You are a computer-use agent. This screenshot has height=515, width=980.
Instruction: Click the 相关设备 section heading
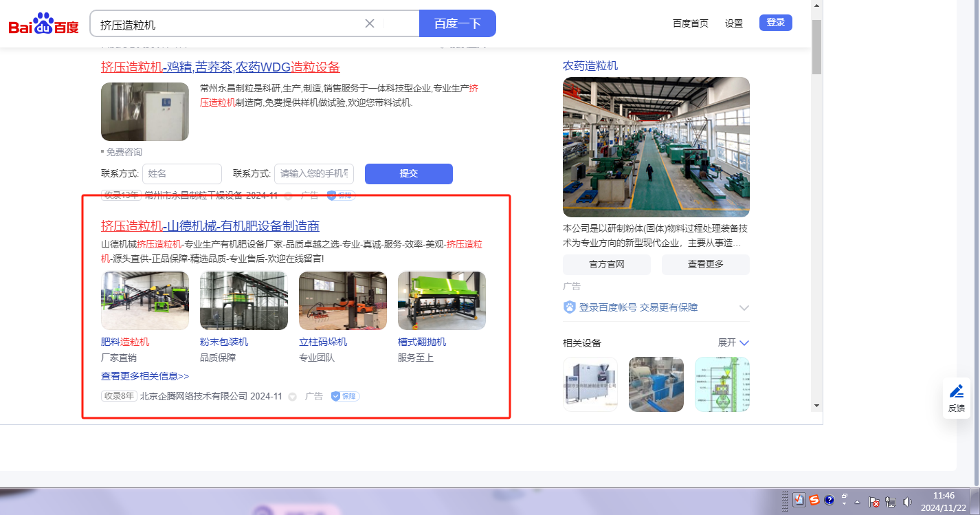coord(582,342)
